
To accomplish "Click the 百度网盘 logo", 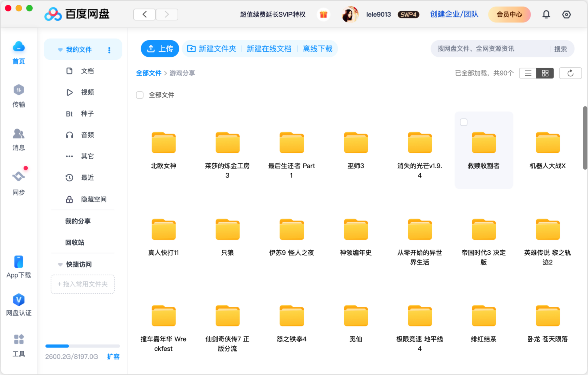I will coord(77,14).
